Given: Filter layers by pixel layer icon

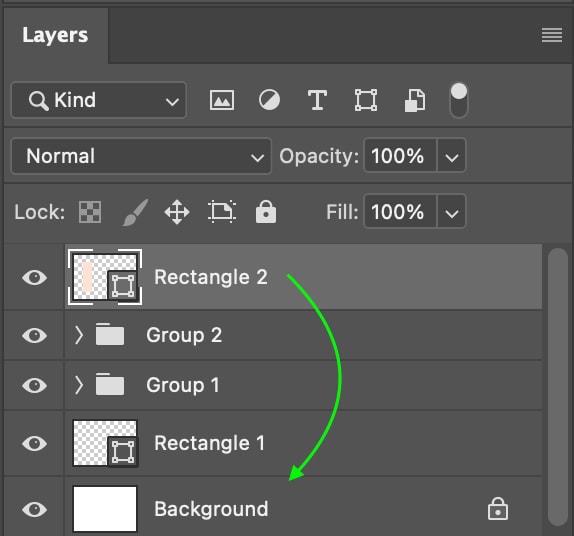Looking at the screenshot, I should 222,100.
